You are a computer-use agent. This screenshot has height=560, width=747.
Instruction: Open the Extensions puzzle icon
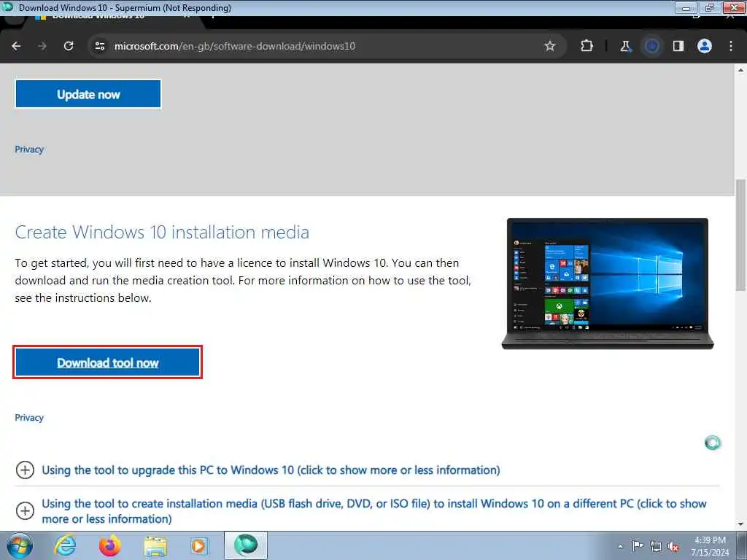coord(587,46)
